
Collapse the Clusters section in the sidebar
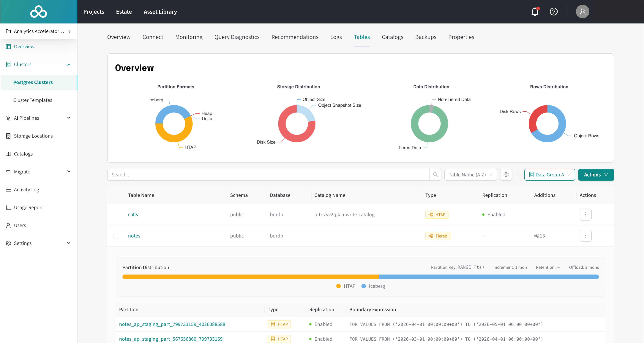pyautogui.click(x=69, y=64)
